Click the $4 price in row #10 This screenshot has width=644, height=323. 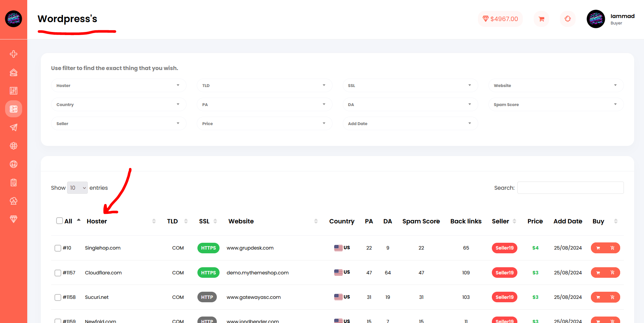click(x=535, y=248)
